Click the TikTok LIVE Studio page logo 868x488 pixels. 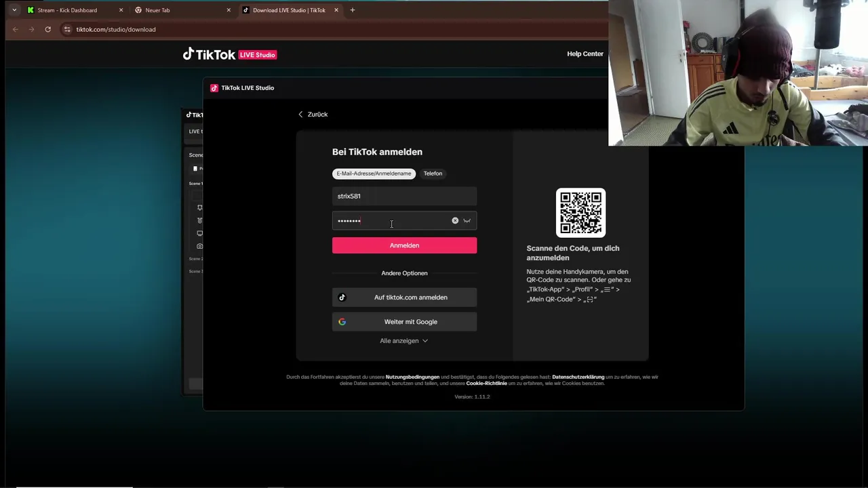[x=230, y=54]
